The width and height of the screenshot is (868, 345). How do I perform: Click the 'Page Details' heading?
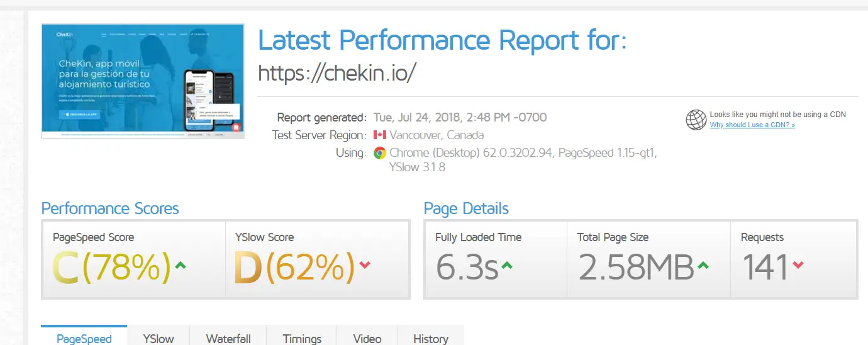(466, 208)
